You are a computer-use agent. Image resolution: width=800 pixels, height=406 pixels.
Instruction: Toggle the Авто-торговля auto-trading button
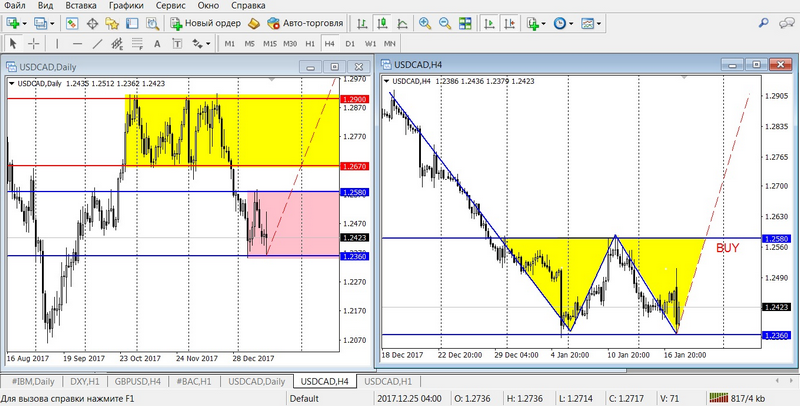tap(306, 23)
